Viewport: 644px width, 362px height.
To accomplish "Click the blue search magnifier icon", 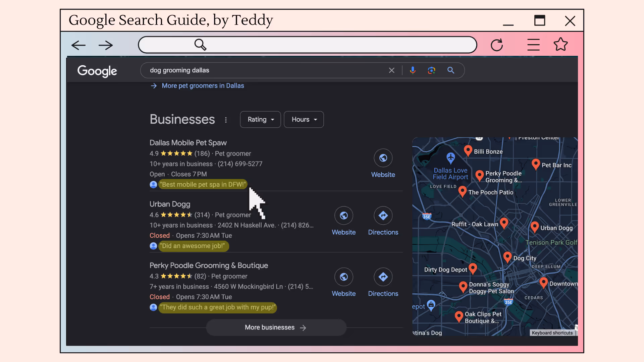I will pyautogui.click(x=451, y=70).
